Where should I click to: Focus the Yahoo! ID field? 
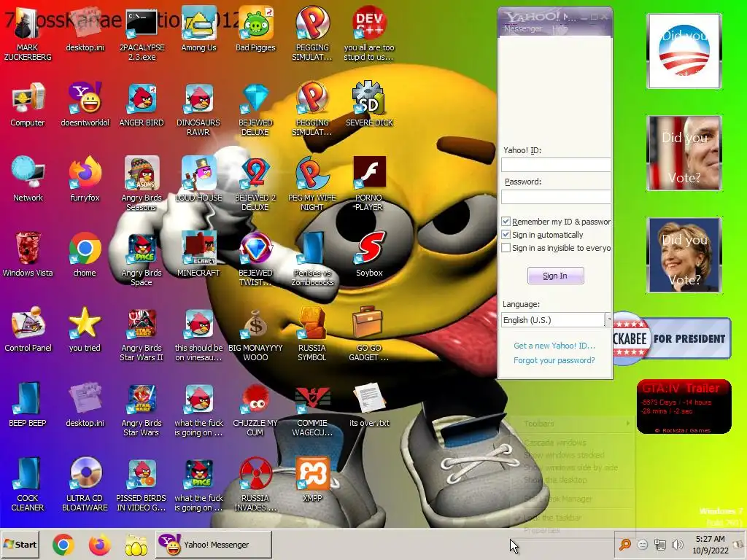click(x=556, y=165)
